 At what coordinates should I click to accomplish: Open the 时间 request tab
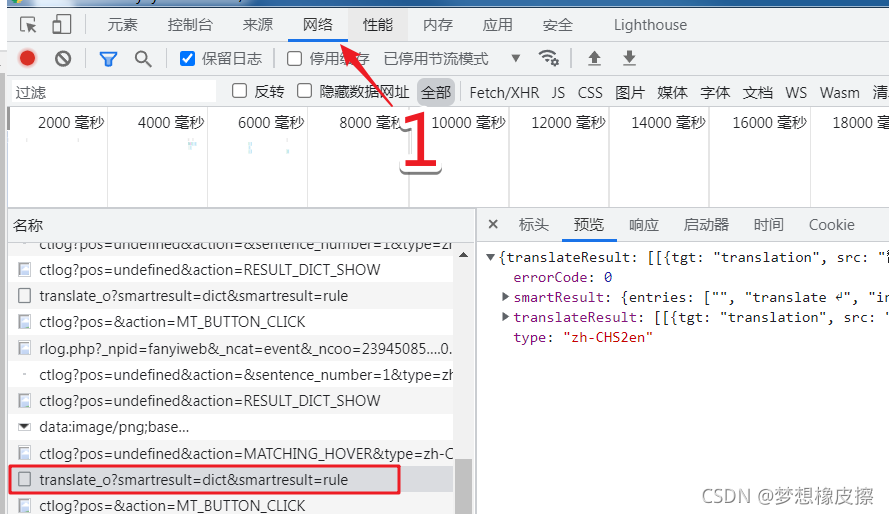(x=768, y=225)
